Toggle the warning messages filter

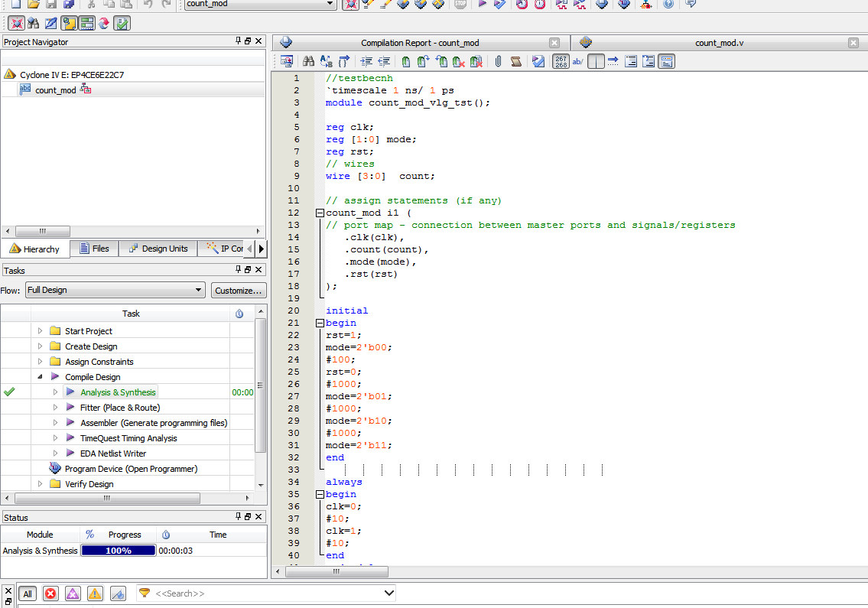95,593
